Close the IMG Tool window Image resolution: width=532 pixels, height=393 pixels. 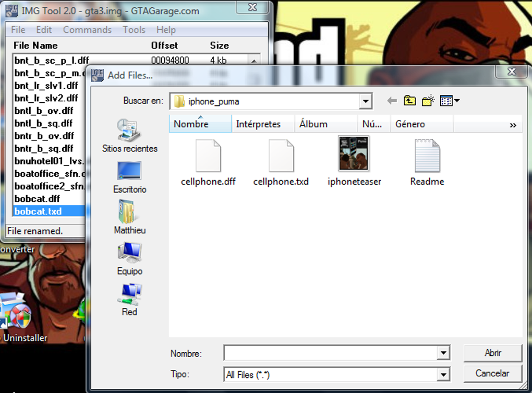(252, 7)
